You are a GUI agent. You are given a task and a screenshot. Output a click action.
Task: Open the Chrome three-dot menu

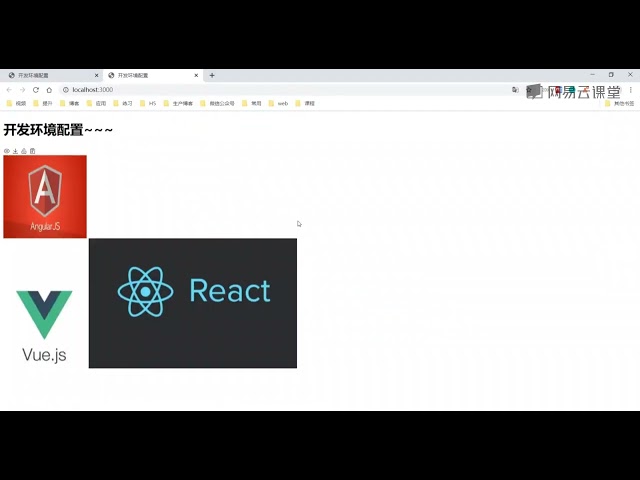tap(631, 90)
